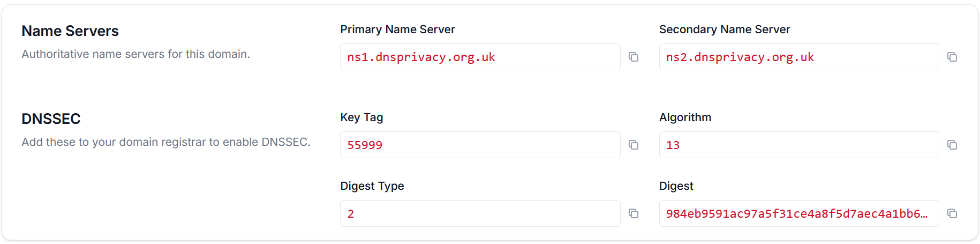Click the Name Servers heading
980x244 pixels.
(x=70, y=31)
